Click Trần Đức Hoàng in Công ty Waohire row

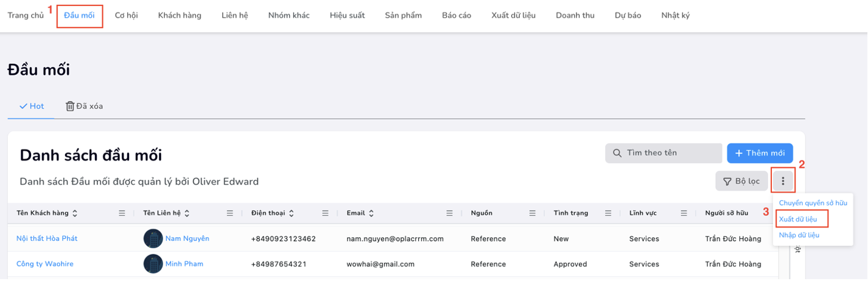pyautogui.click(x=733, y=264)
